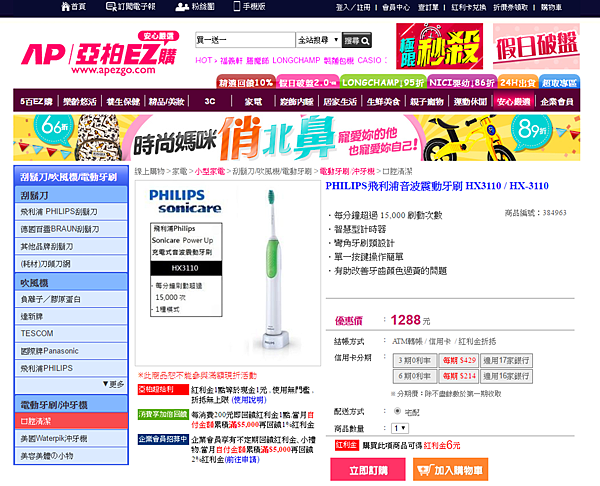This screenshot has width=600, height=486.
Task: Open highlighted sidebar item 口腔清潔
Action: point(71,421)
